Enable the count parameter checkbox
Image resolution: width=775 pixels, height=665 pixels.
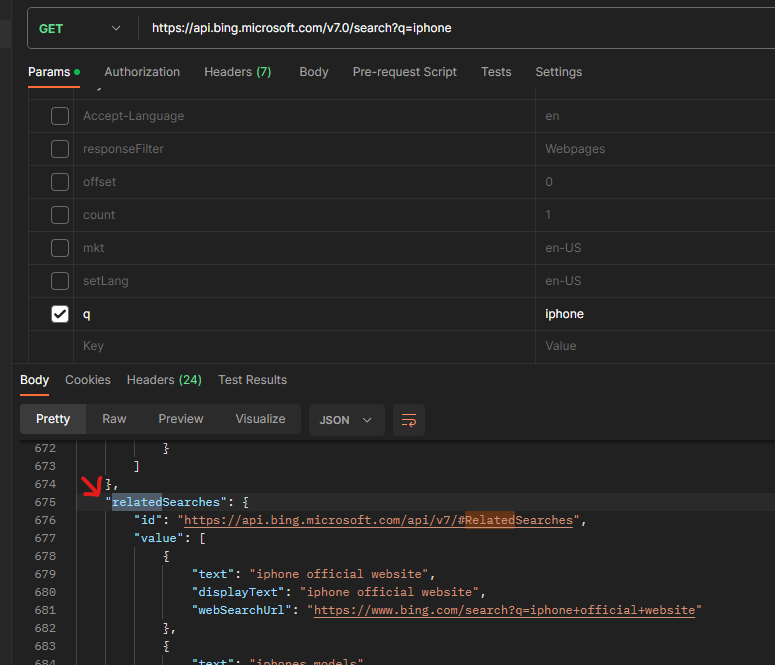[x=60, y=215]
